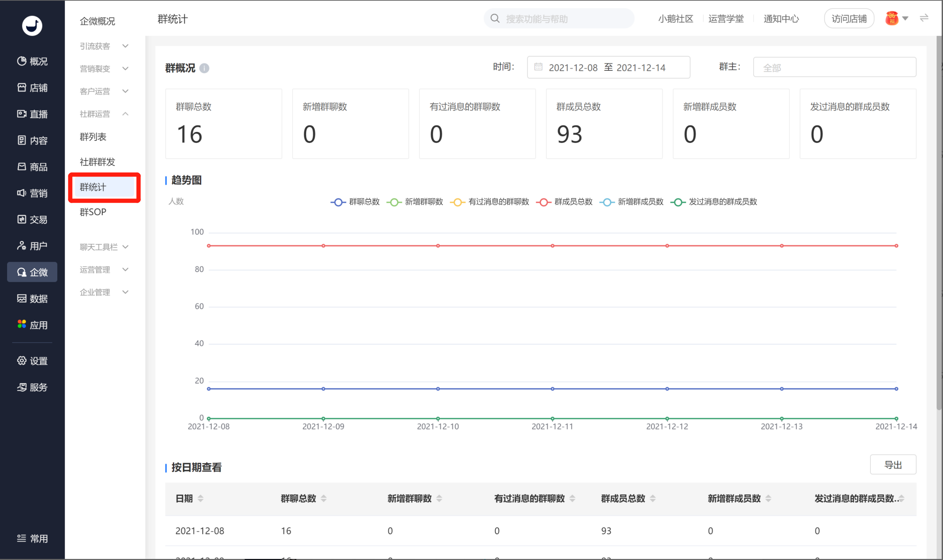
Task: Go to 直播 live streaming
Action: [x=32, y=114]
